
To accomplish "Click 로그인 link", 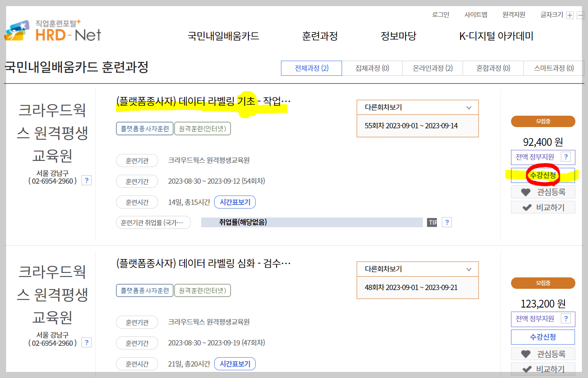I will (441, 15).
